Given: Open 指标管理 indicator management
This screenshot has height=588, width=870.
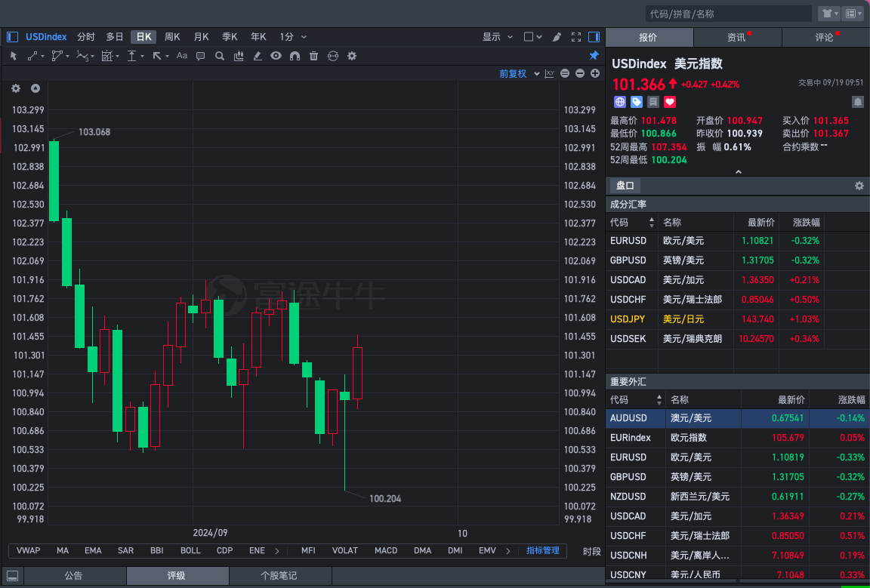Looking at the screenshot, I should click(x=543, y=551).
